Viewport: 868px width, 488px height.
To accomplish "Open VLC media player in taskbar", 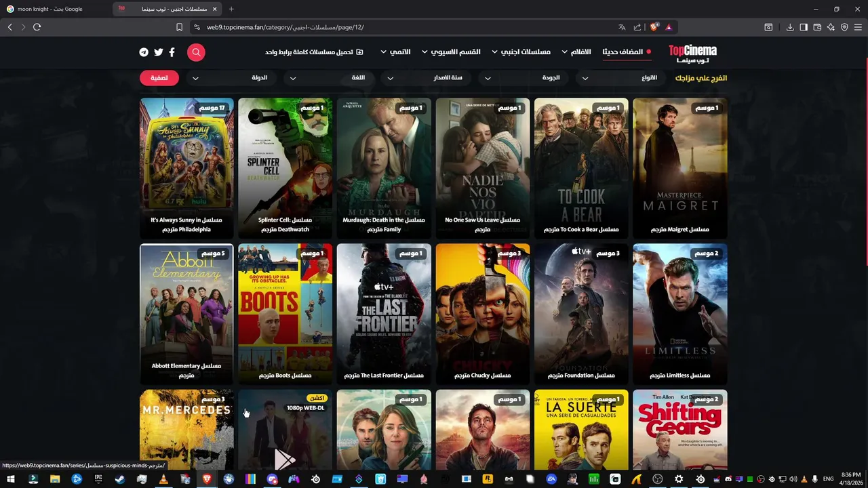I will 163,479.
